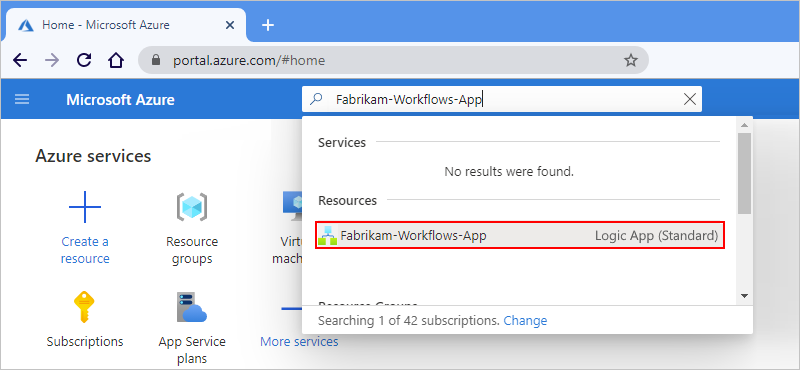Open the App Service plans icon

pos(191,307)
